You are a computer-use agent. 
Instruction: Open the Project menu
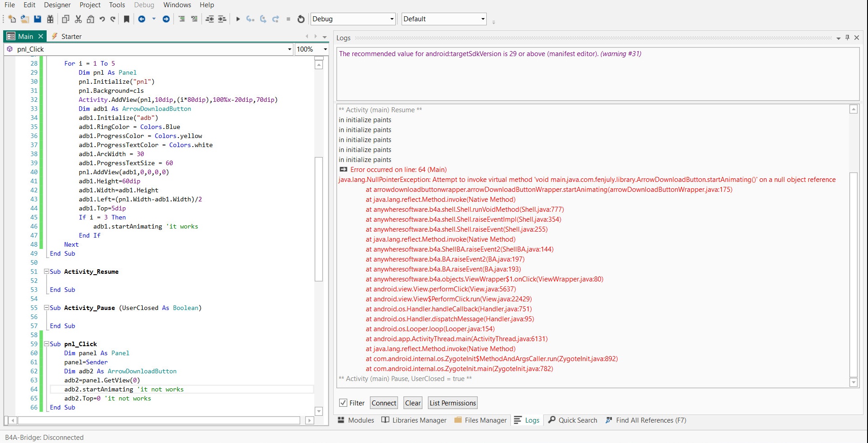pyautogui.click(x=90, y=5)
